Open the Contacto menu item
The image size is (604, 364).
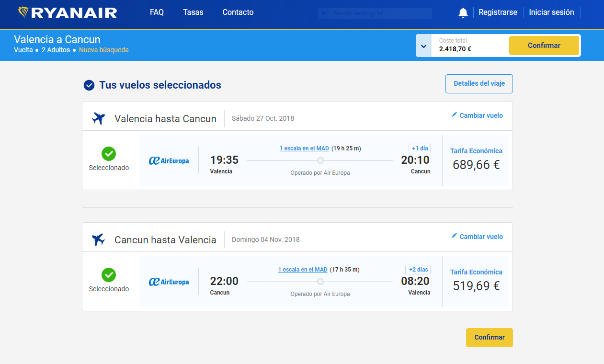(x=238, y=12)
